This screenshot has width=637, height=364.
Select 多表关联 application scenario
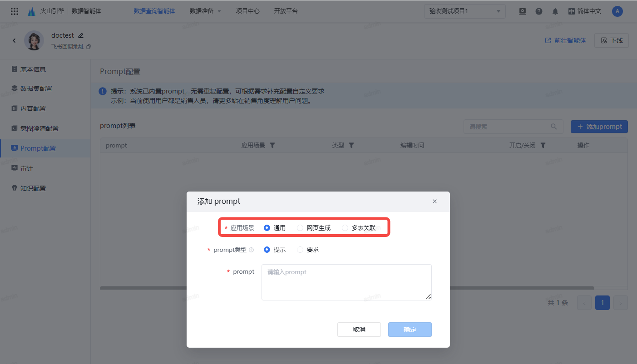point(359,228)
